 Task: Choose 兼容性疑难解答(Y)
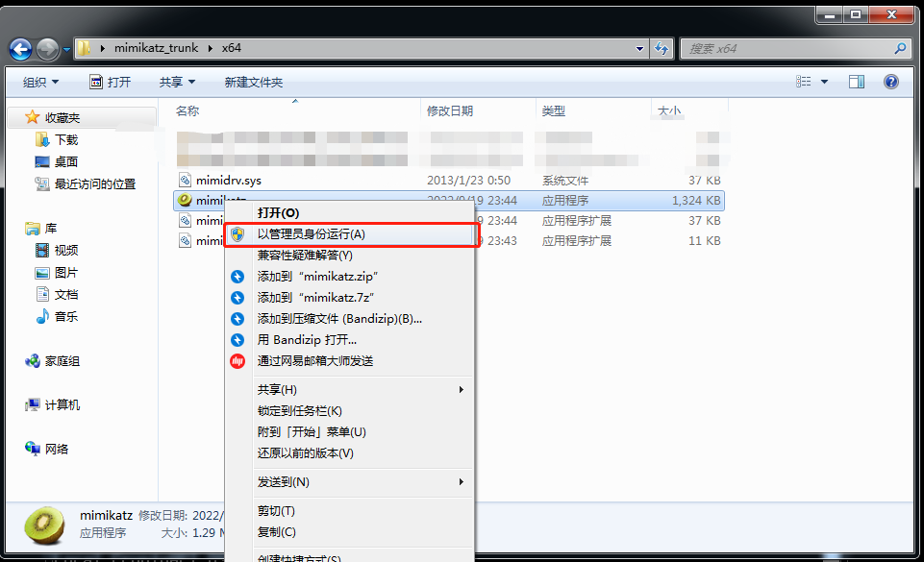(348, 255)
